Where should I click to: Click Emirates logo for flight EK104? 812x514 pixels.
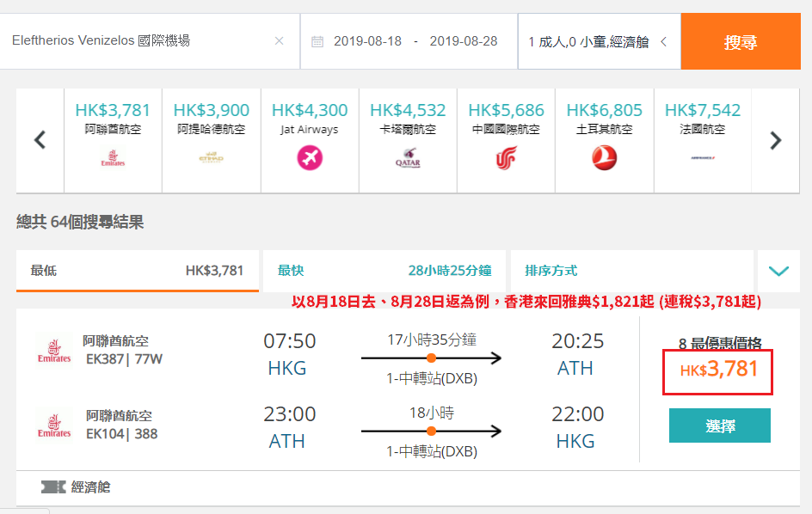54,425
